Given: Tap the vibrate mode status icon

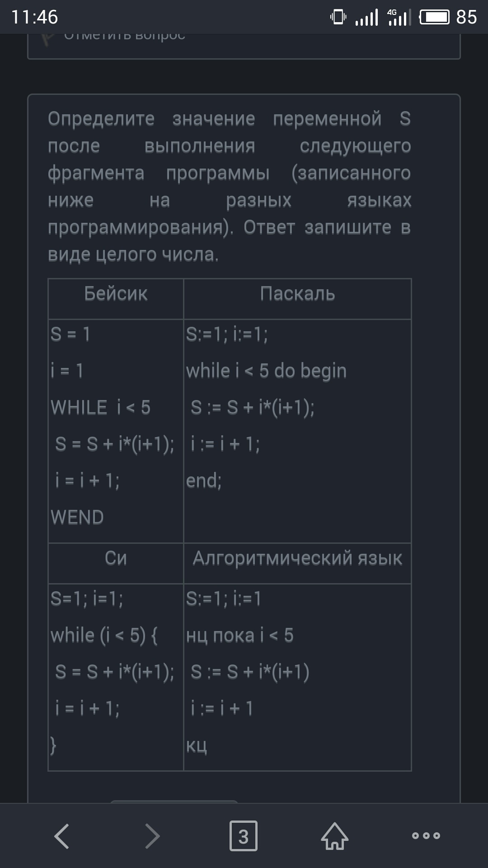Looking at the screenshot, I should [x=338, y=18].
